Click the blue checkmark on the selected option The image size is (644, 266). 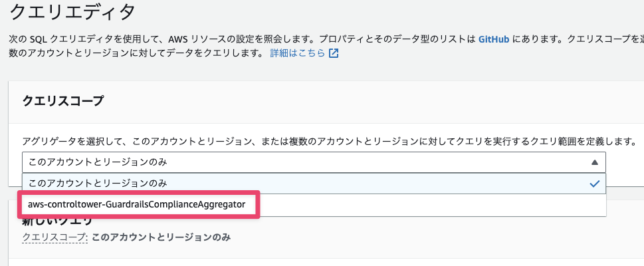pyautogui.click(x=594, y=184)
